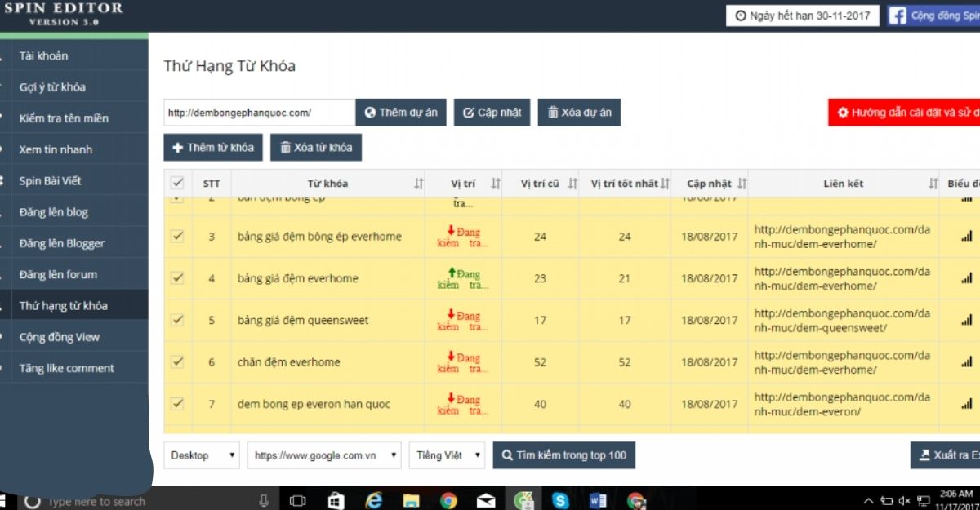Open Skype from the Windows taskbar

[x=559, y=500]
